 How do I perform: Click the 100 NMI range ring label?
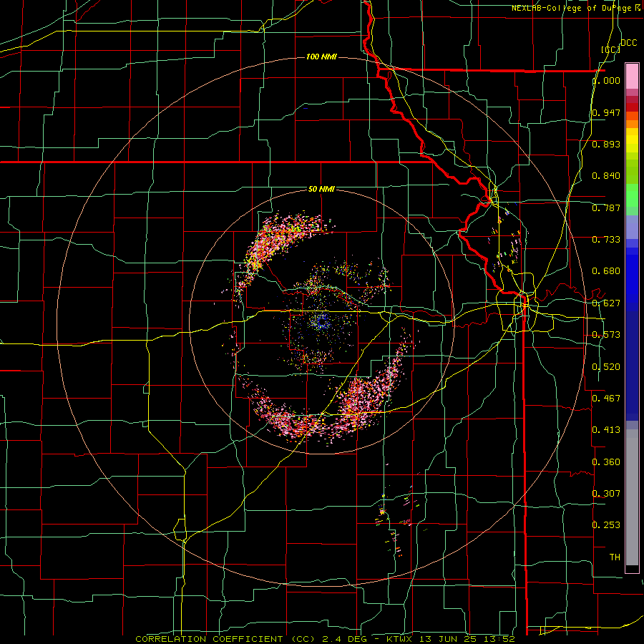coord(321,57)
